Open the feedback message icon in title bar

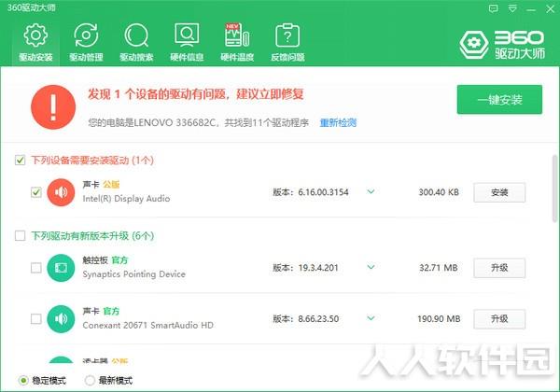pyautogui.click(x=493, y=9)
